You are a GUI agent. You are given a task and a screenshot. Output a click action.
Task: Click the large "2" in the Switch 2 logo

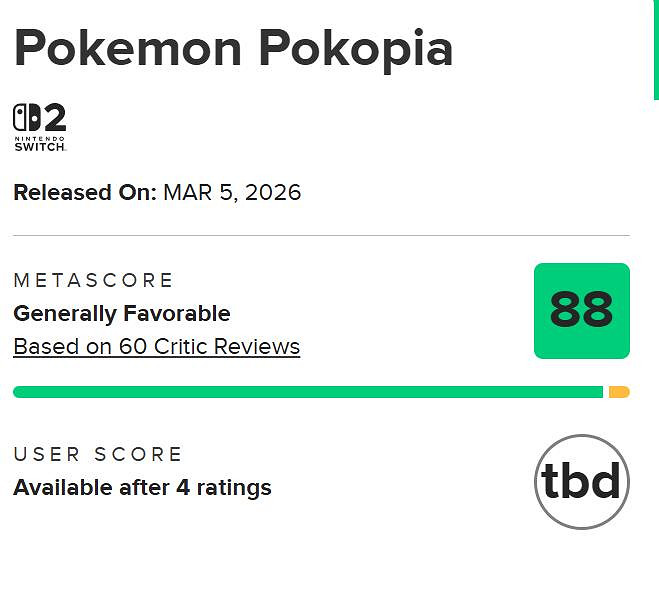click(x=54, y=118)
